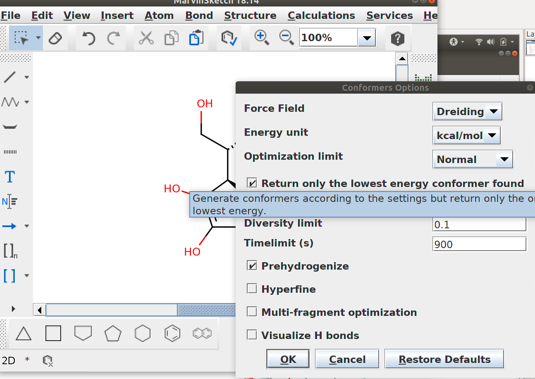Expand the left toolbar overflow arrow

[13, 309]
